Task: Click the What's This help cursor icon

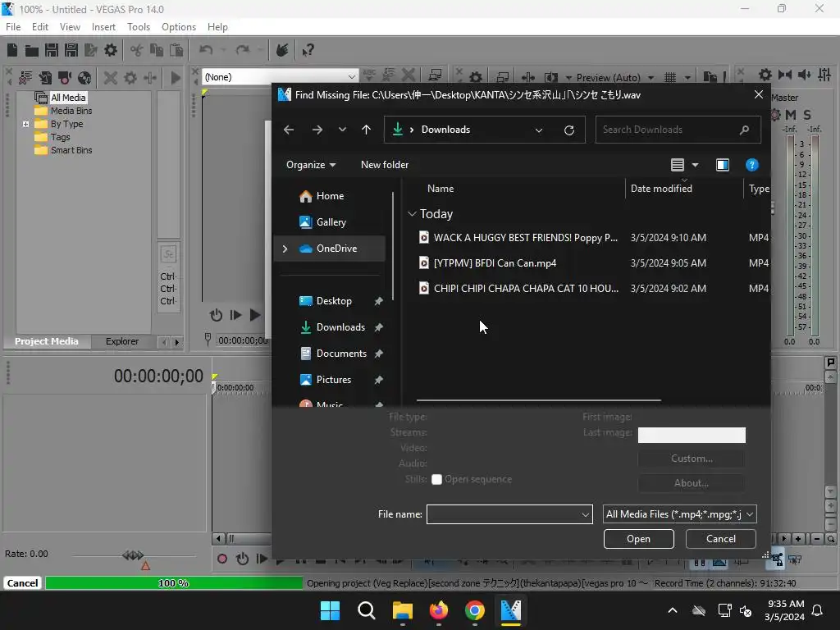Action: click(x=308, y=50)
